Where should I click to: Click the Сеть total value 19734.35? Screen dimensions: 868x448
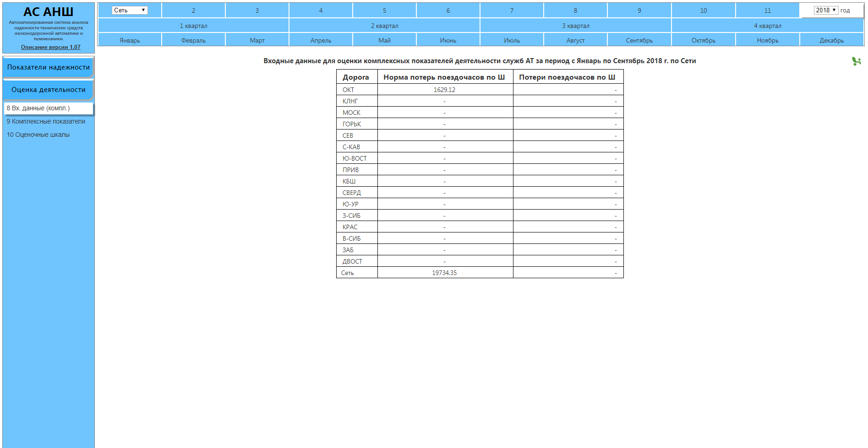444,273
